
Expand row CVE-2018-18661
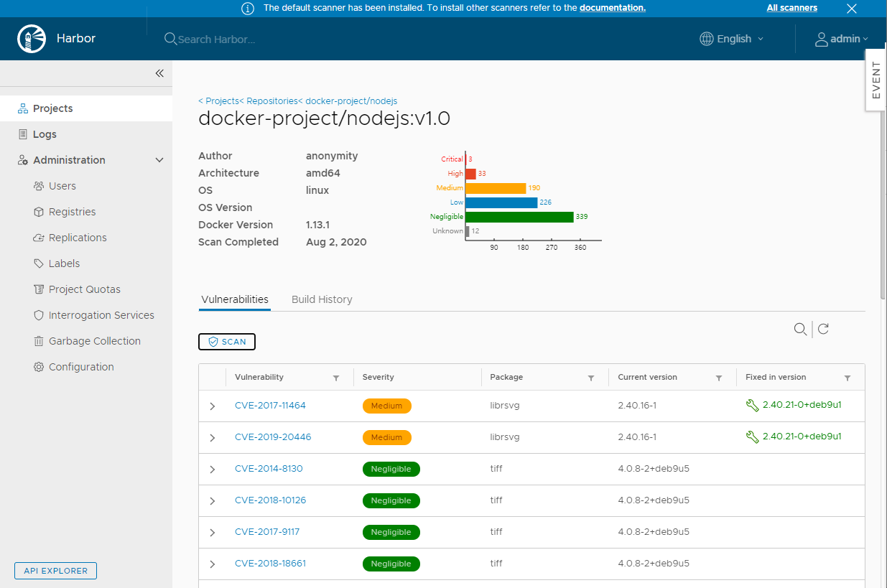[x=212, y=564]
